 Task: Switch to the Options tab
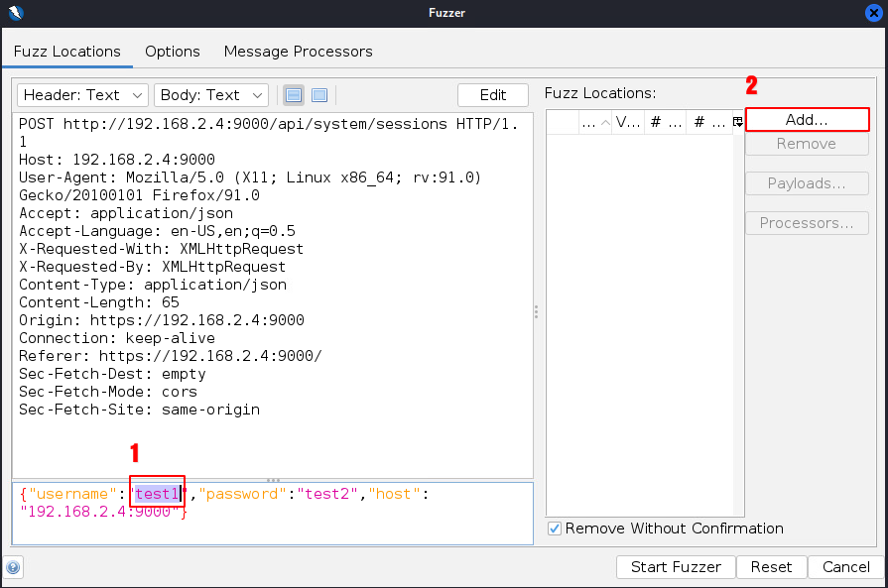172,52
